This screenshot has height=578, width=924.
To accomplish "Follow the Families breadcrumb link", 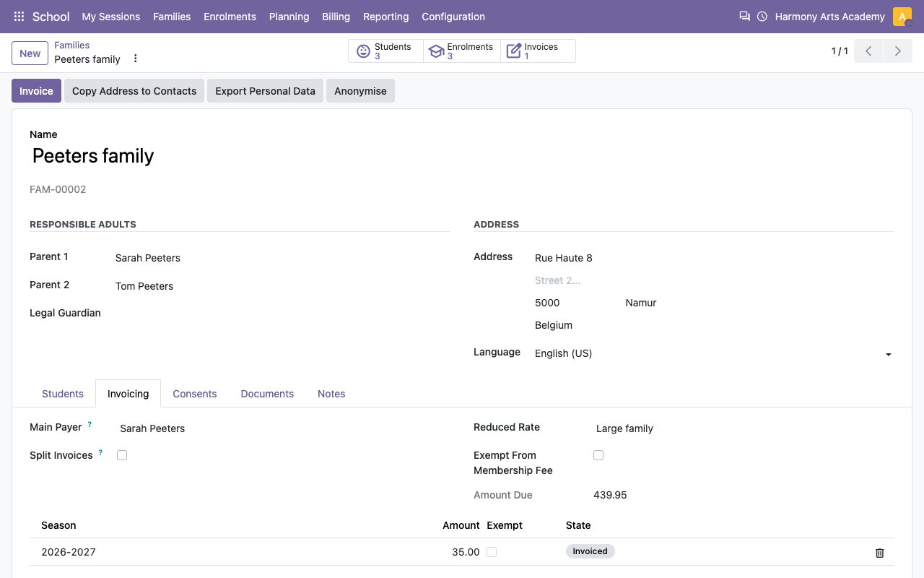I will (72, 45).
